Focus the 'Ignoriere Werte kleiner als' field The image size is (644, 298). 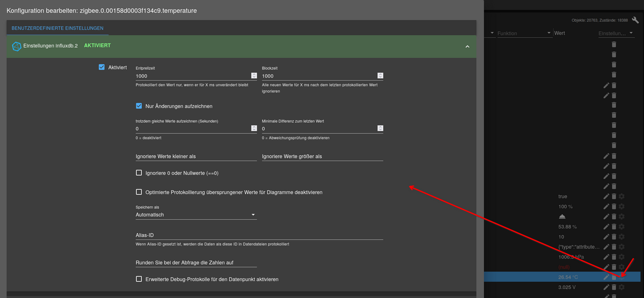pyautogui.click(x=196, y=157)
